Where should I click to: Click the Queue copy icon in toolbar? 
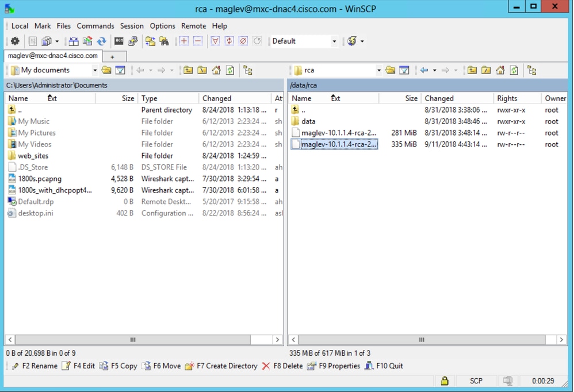47,41
